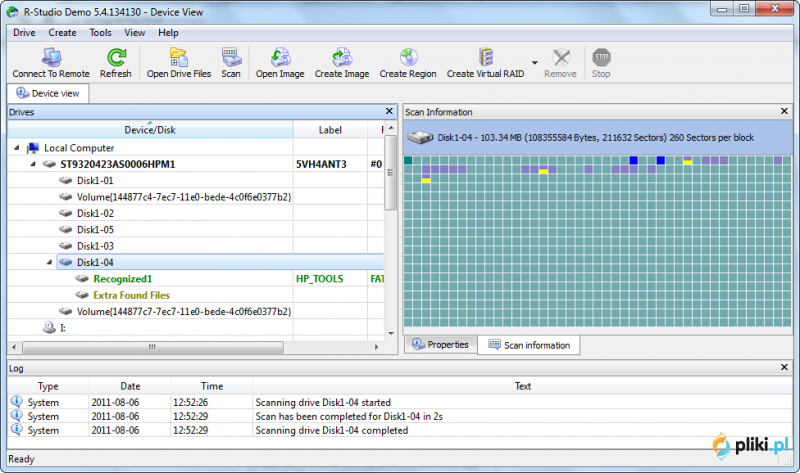
Task: Click the Drives horizontal scroll right arrow
Action: 377,347
